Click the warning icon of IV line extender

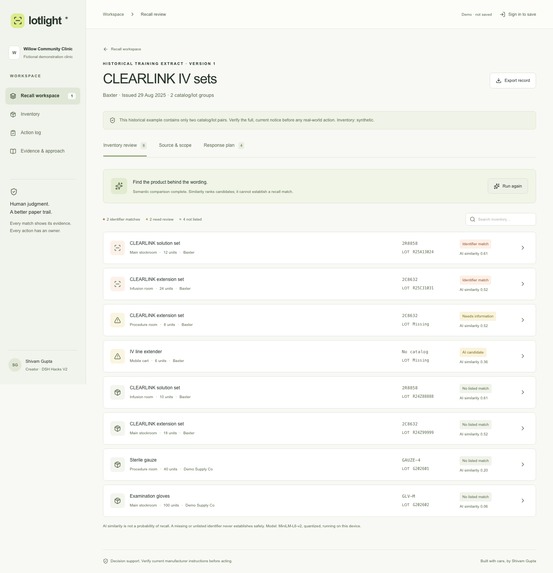pos(117,356)
